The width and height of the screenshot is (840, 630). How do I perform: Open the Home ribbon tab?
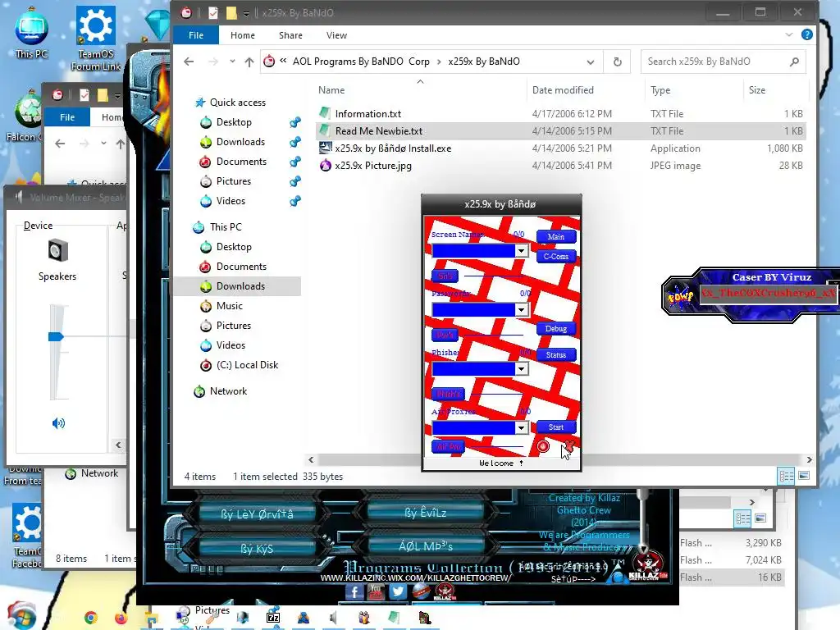[243, 34]
